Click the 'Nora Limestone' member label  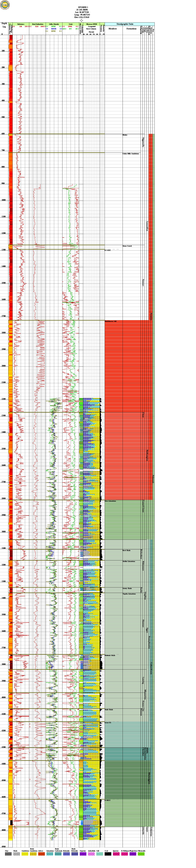[110, 501]
